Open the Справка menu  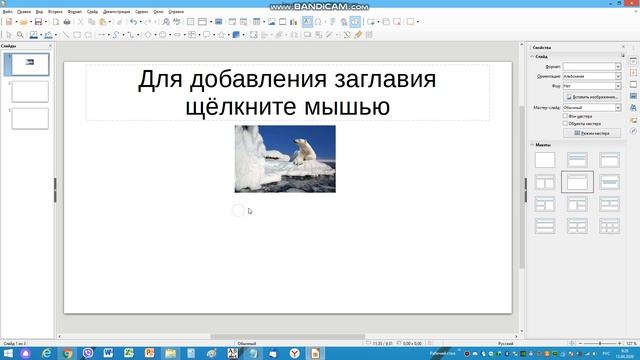tap(176, 12)
